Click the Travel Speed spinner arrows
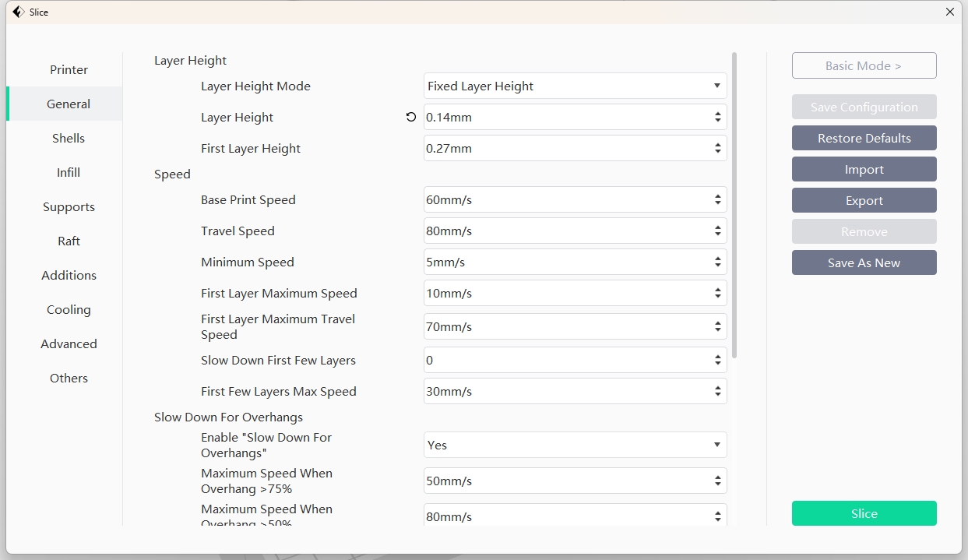 [x=717, y=231]
